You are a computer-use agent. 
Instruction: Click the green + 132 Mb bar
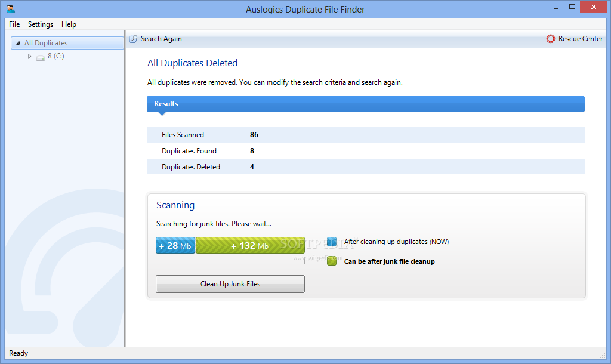pos(250,245)
